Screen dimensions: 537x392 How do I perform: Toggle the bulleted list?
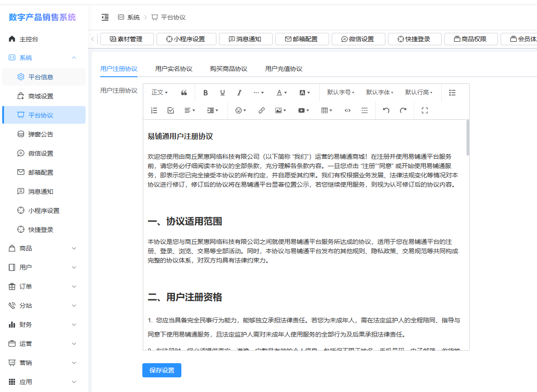pos(452,93)
